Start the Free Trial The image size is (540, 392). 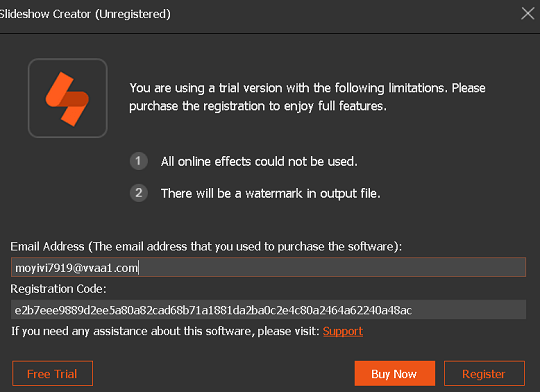click(52, 373)
